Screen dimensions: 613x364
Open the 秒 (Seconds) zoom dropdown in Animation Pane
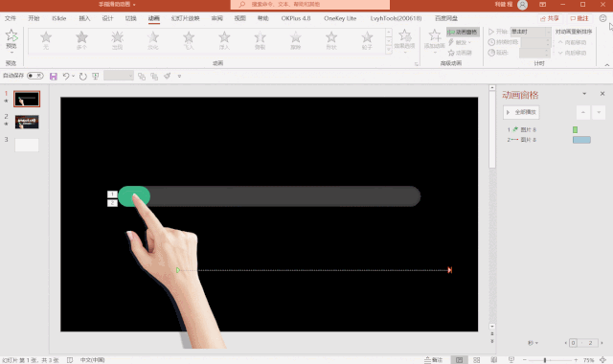533,343
